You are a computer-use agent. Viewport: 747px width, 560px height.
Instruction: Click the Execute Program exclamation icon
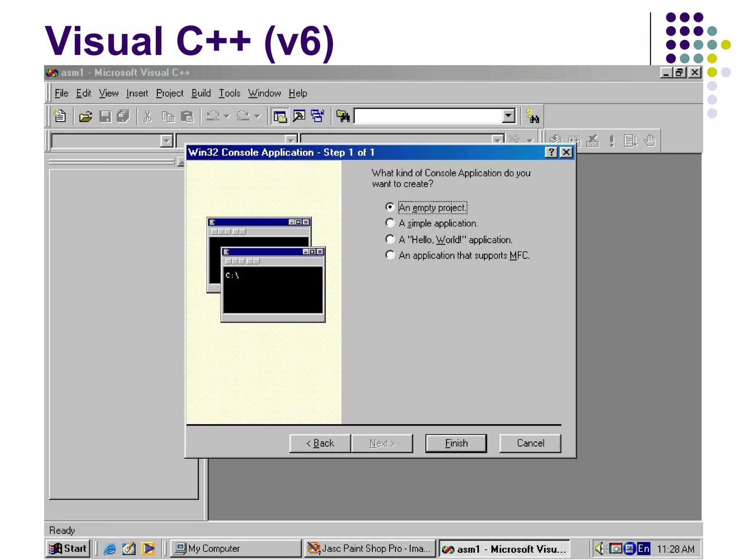tap(612, 140)
